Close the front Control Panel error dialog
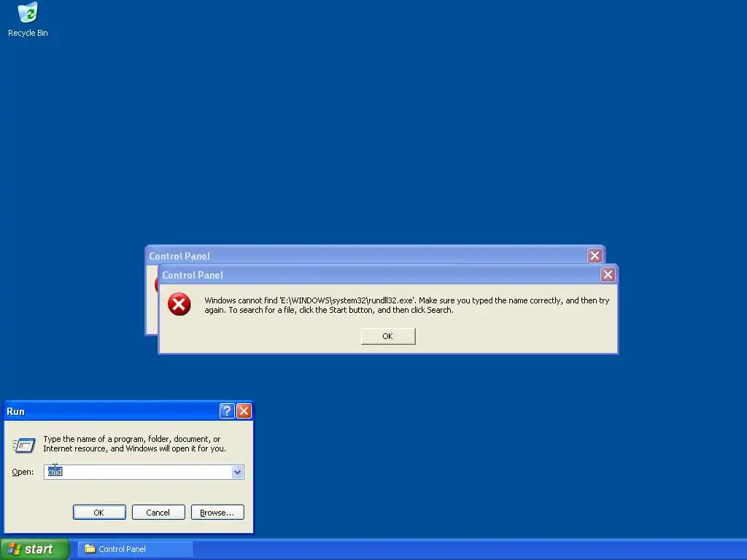Viewport: 747px width, 560px height. click(x=608, y=275)
